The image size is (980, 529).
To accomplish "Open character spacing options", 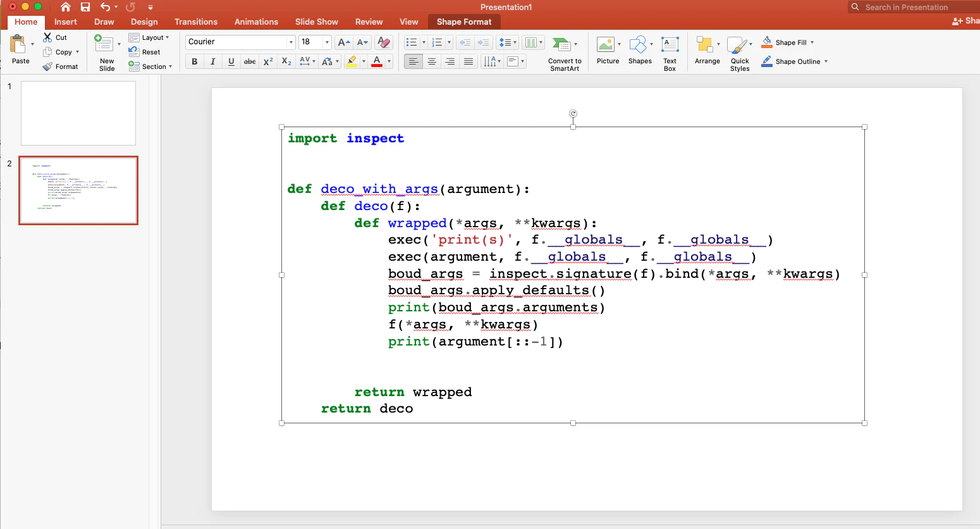I will click(308, 61).
